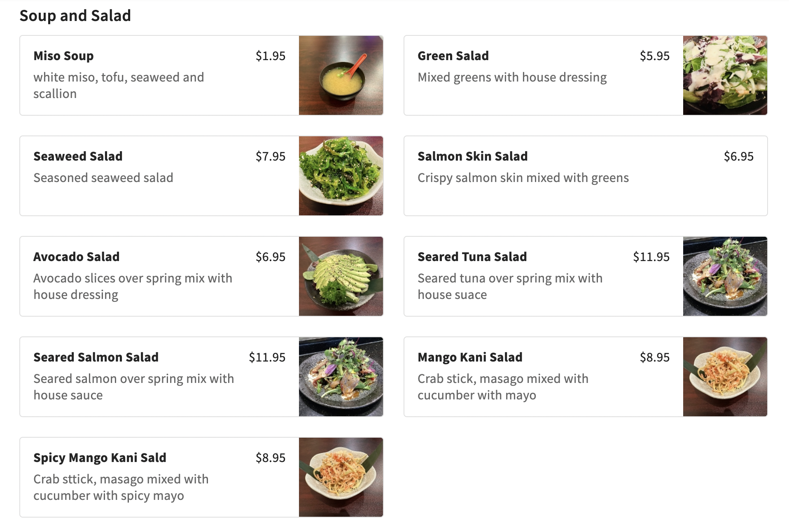Click the Avocado Salad heading

tap(76, 257)
